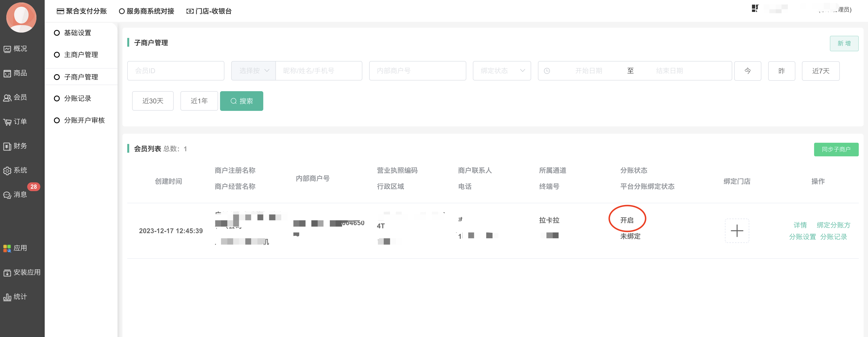The height and width of the screenshot is (337, 868).
Task: Open 统计 statistics chart icon
Action: click(x=16, y=297)
